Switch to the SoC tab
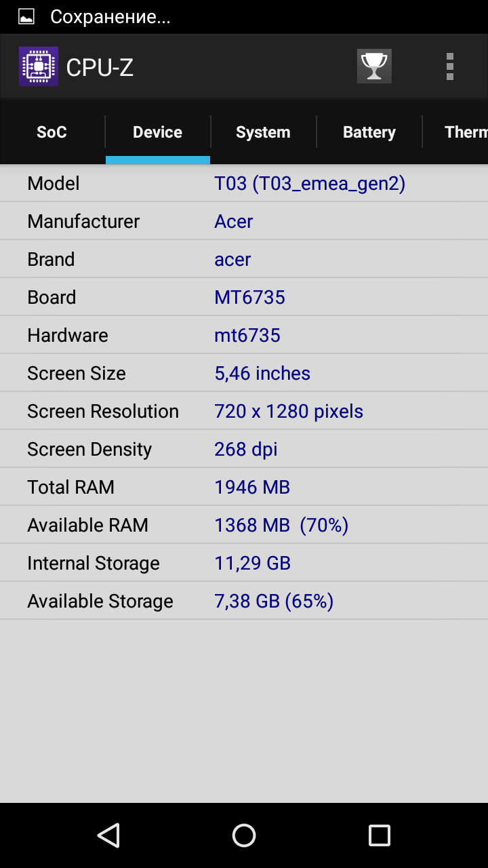The height and width of the screenshot is (868, 488). point(52,132)
